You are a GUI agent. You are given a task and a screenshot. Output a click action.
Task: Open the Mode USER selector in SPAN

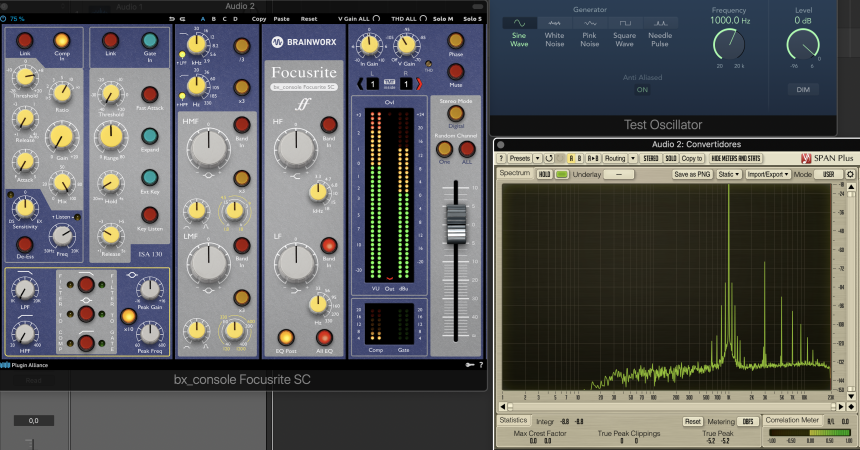coord(828,174)
